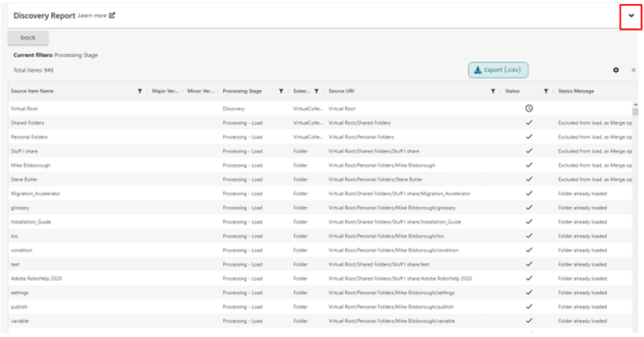Click the checkmark status in settings row
This screenshot has height=337, width=644.
click(x=529, y=292)
